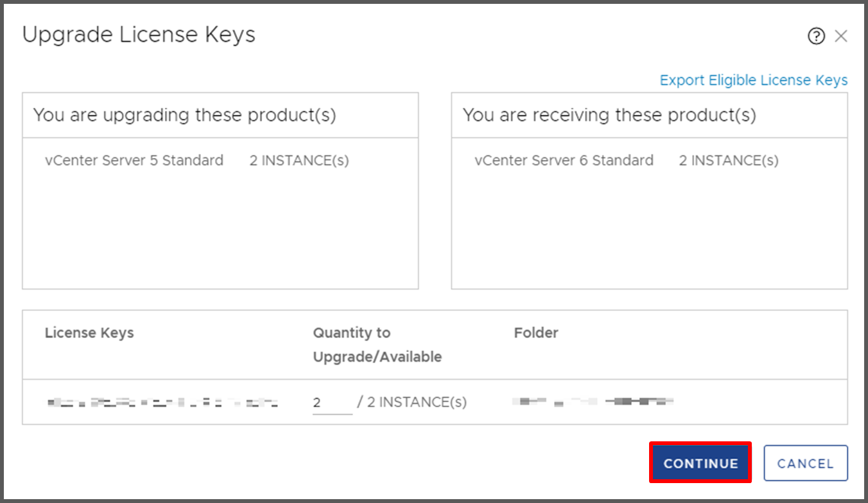Select vCenter Server 5 Standard entry
The image size is (868, 503).
[x=134, y=161]
